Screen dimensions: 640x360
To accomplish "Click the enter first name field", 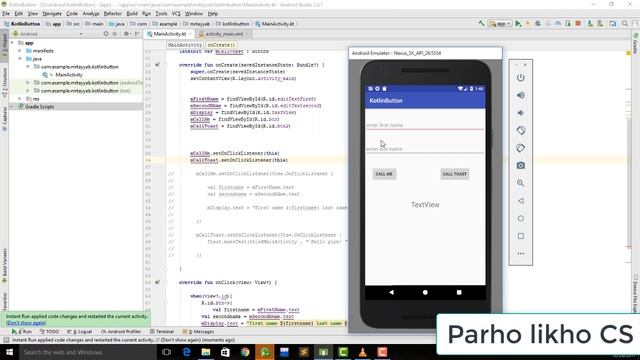I will pyautogui.click(x=424, y=124).
